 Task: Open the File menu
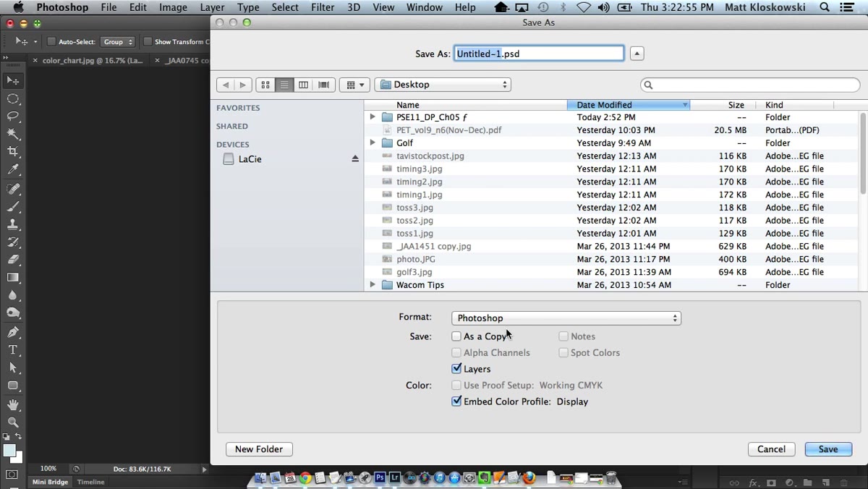click(109, 7)
